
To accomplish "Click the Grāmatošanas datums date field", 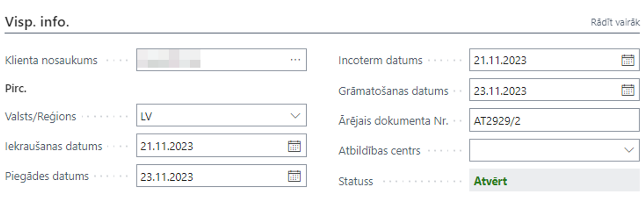I will [x=541, y=91].
